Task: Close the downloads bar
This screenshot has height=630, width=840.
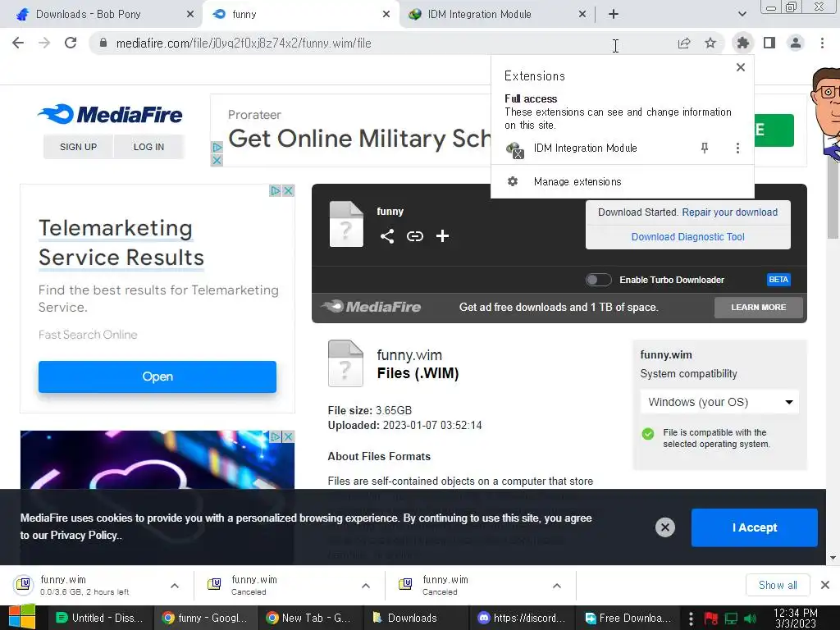Action: tap(825, 585)
